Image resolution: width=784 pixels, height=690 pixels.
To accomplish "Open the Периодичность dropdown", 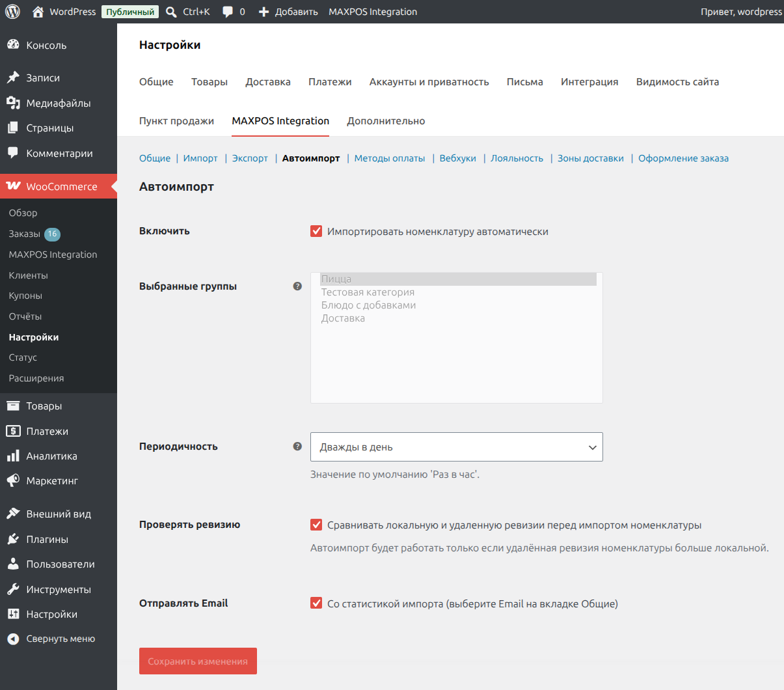I will point(457,447).
